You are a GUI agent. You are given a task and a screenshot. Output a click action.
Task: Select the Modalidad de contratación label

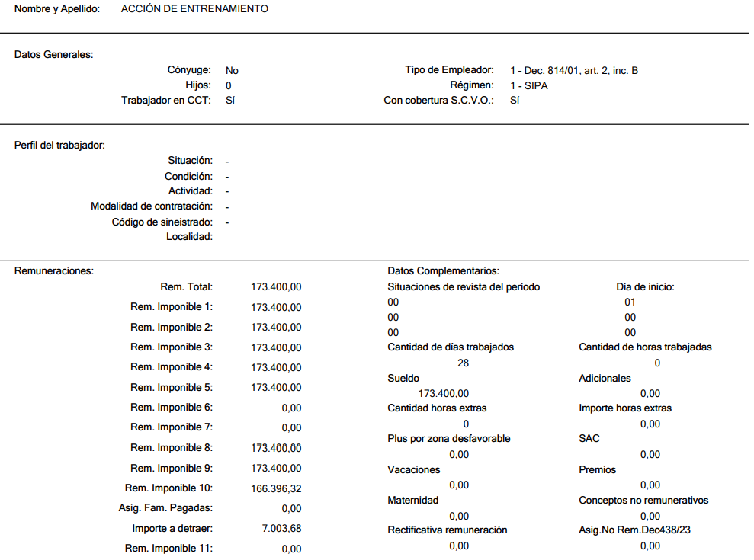(152, 206)
